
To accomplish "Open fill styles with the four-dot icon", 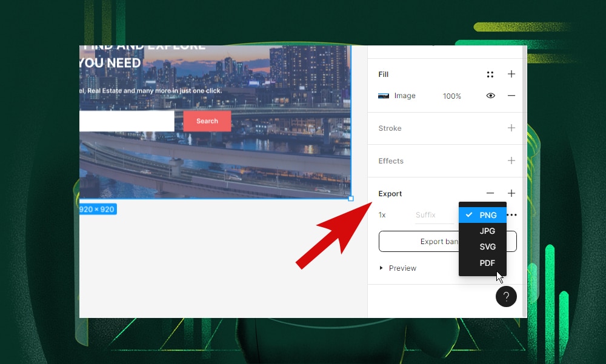I will (x=490, y=74).
